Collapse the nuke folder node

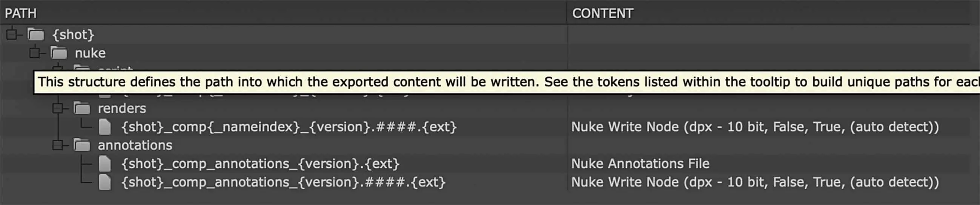point(35,53)
